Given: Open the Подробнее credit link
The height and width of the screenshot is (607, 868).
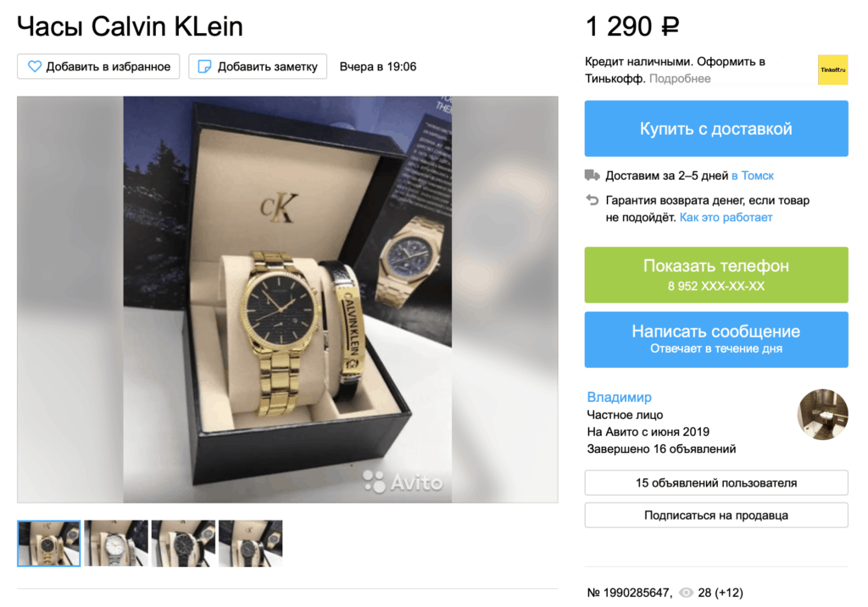Looking at the screenshot, I should (680, 79).
